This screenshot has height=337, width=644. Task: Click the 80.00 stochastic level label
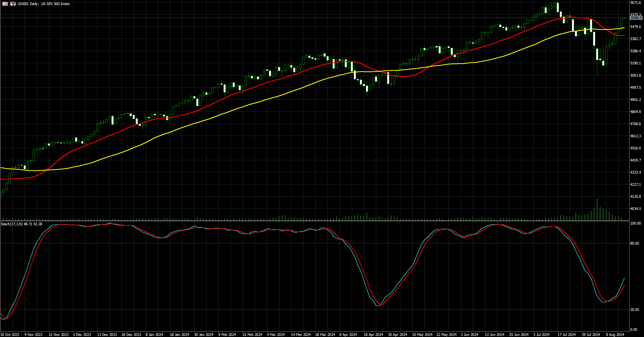tap(635, 243)
